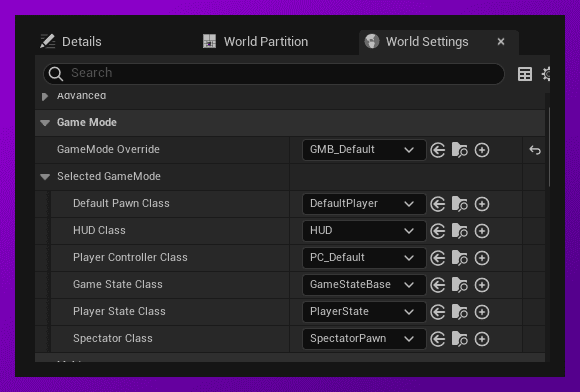Browse to HUD class in Content Browser
This screenshot has width=580, height=392.
tap(460, 231)
